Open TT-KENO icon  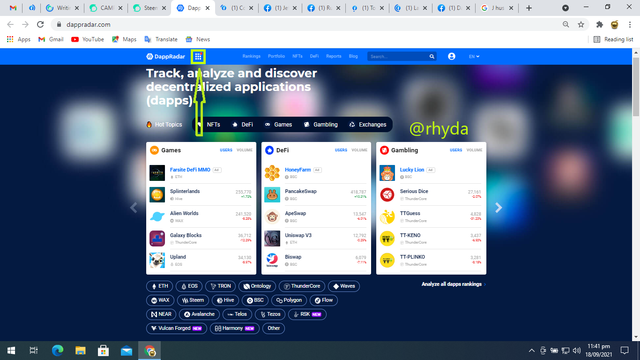pos(387,238)
